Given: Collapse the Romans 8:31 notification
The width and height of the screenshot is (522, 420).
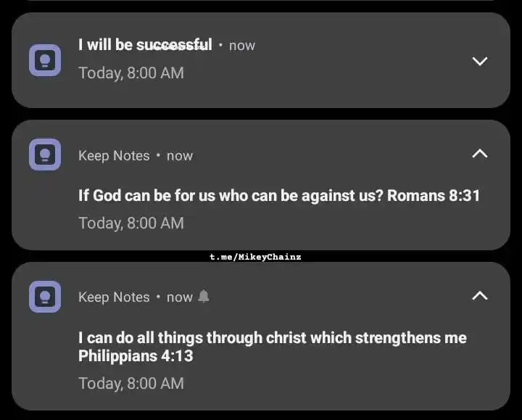Looking at the screenshot, I should pos(480,154).
